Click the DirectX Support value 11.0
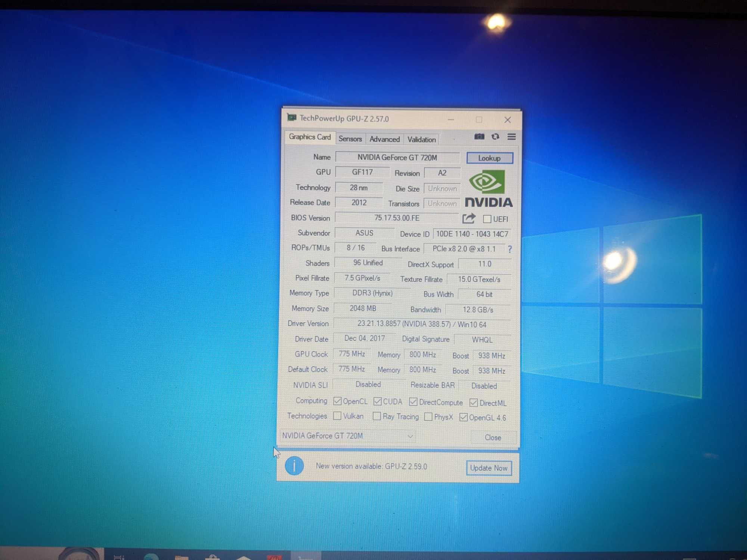The height and width of the screenshot is (560, 747). tap(484, 264)
